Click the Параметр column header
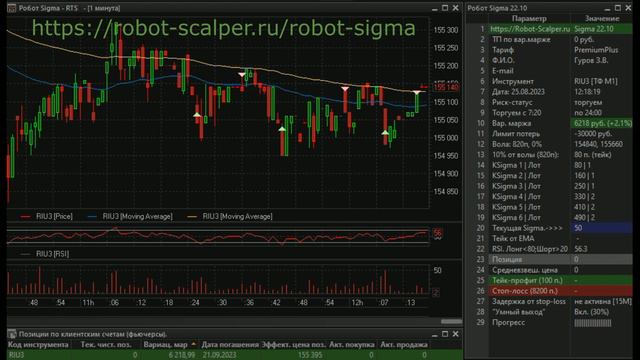The width and height of the screenshot is (640, 360). (529, 18)
